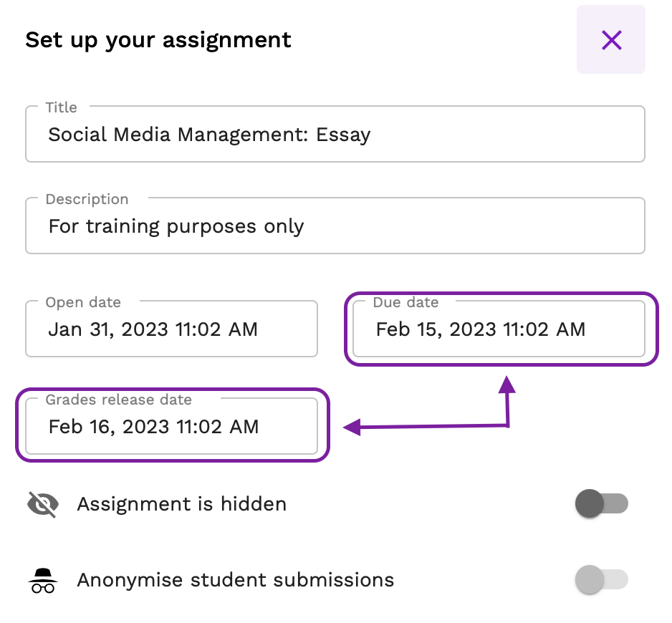This screenshot has height=623, width=672.
Task: Click the purple arrow pointing to Due date
Action: click(x=507, y=400)
